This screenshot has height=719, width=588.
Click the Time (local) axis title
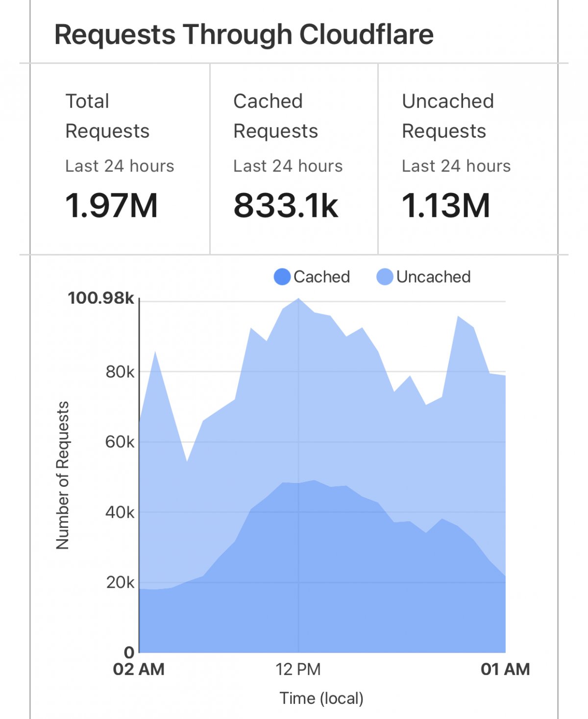click(x=321, y=698)
